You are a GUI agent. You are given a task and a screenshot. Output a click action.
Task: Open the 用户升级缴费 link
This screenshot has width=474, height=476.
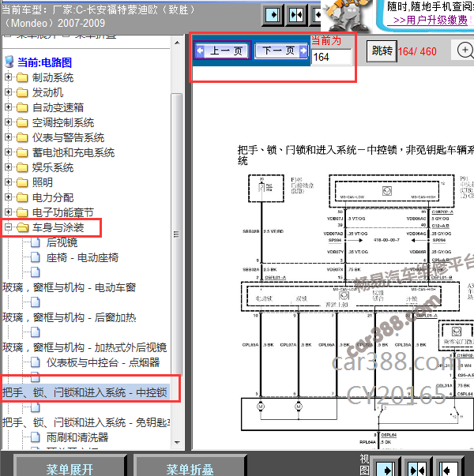tap(430, 20)
